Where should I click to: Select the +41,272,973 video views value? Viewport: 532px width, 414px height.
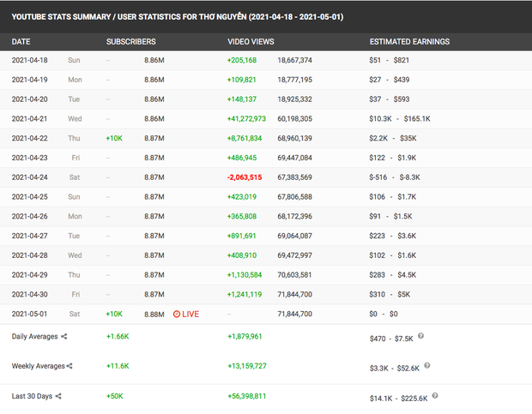click(246, 119)
